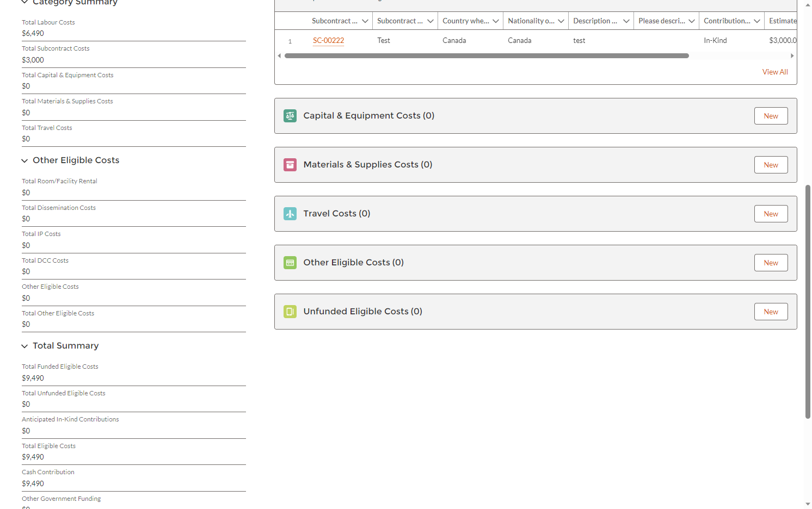Screen dimensions: 812x509
Task: Click the Total Travel Costs label
Action: pyautogui.click(x=47, y=128)
